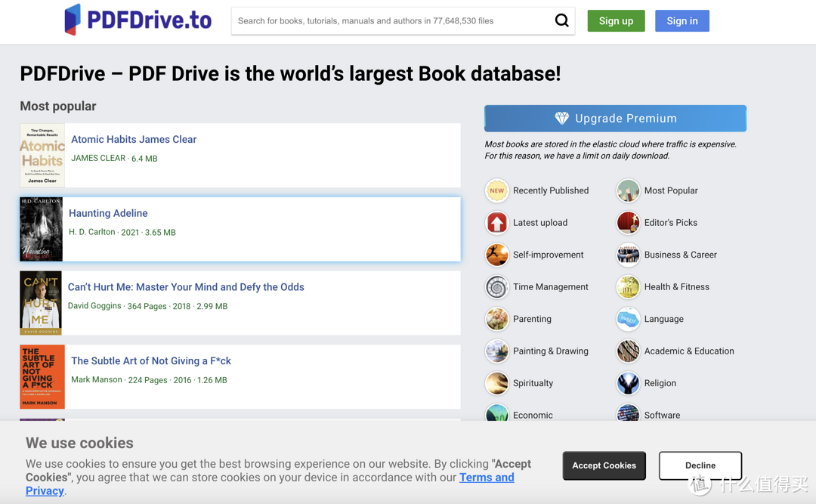Go to the Economic text link
Screen dimensions: 816x504
coord(533,416)
